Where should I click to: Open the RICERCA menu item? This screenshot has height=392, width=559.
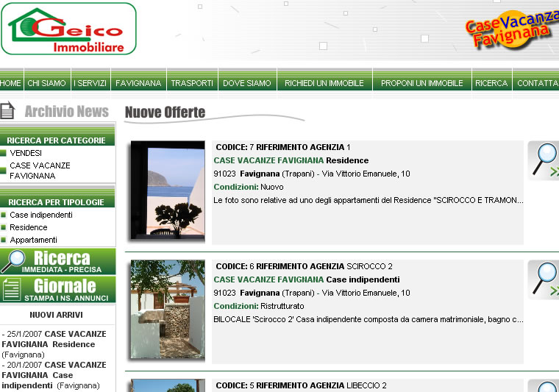click(491, 83)
